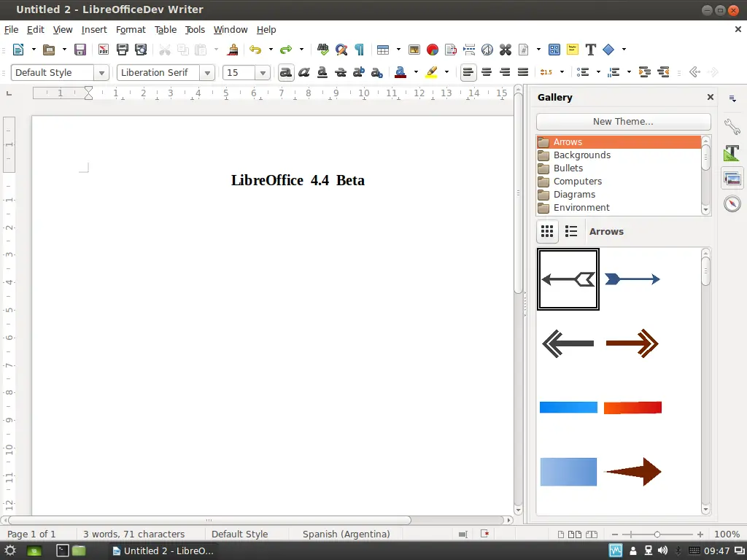Viewport: 747px width, 560px height.
Task: Click the zoom slider handle
Action: tap(657, 534)
